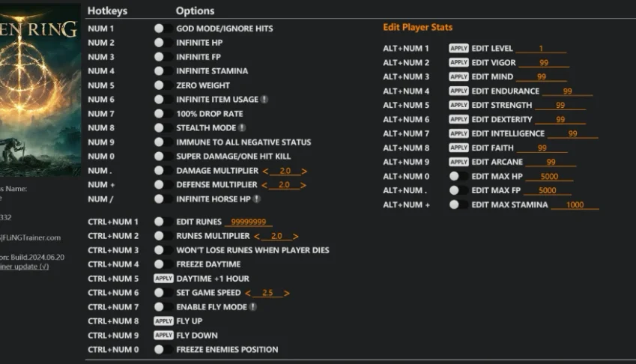Screen dimensions: 636x364
Task: Click Apply button for Fly Down
Action: [163, 336]
